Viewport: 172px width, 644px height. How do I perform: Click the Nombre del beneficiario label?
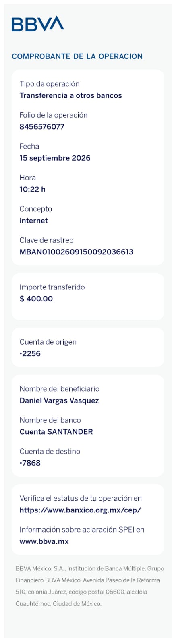[x=59, y=389]
